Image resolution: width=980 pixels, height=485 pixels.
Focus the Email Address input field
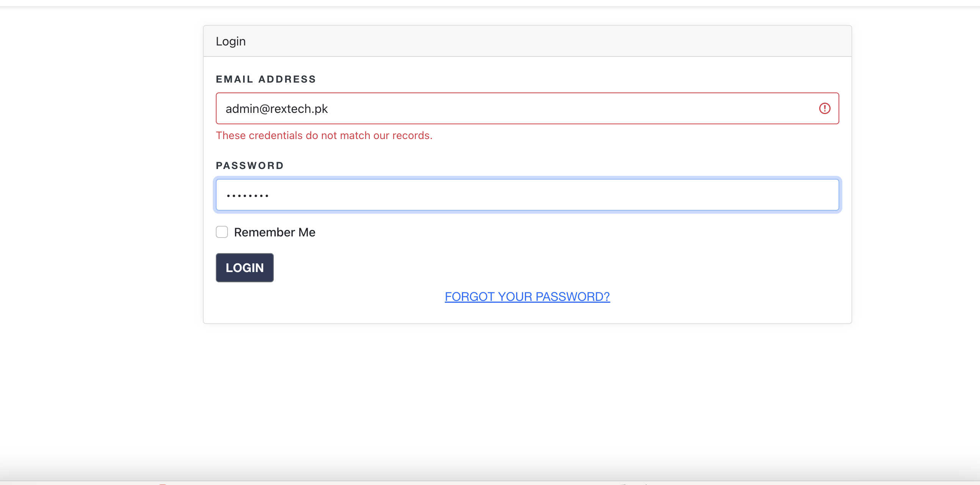tap(527, 108)
